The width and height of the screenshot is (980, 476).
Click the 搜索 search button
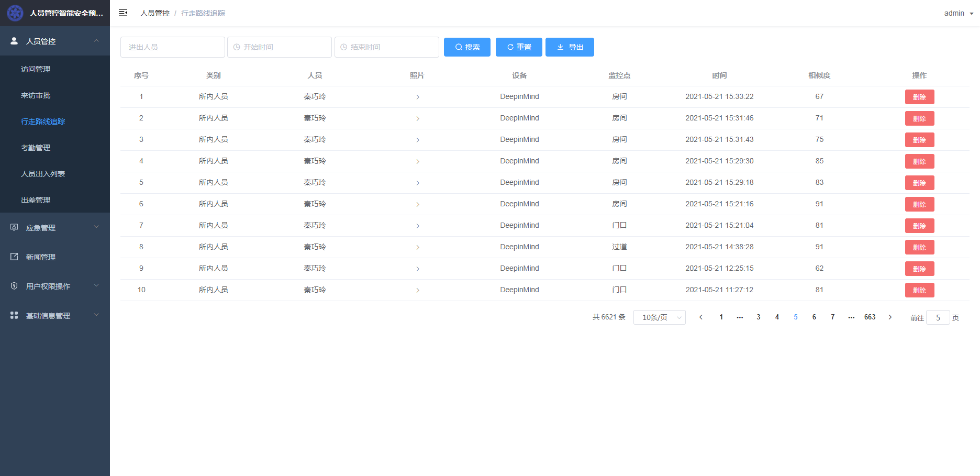click(467, 47)
